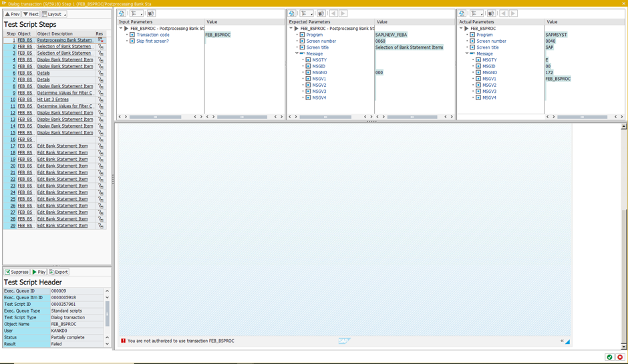This screenshot has width=628, height=364.
Task: Collapse Message node in Actual Parameters
Action: click(467, 53)
